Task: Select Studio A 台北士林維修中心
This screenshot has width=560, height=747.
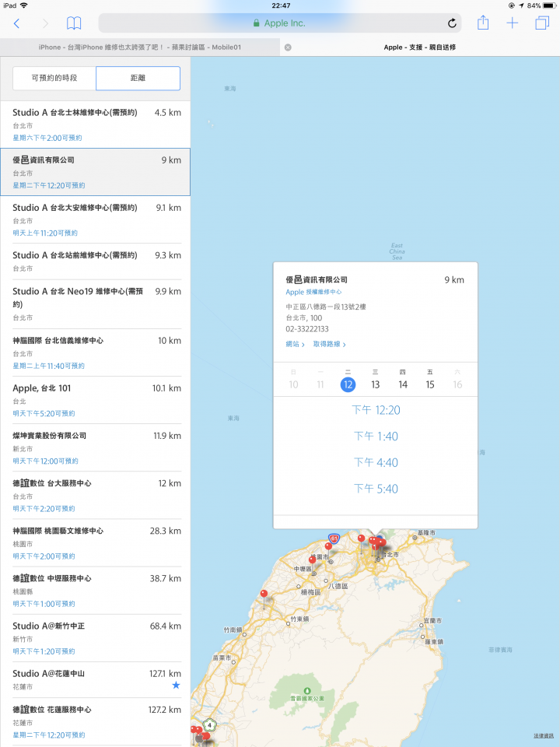Action: click(x=95, y=124)
